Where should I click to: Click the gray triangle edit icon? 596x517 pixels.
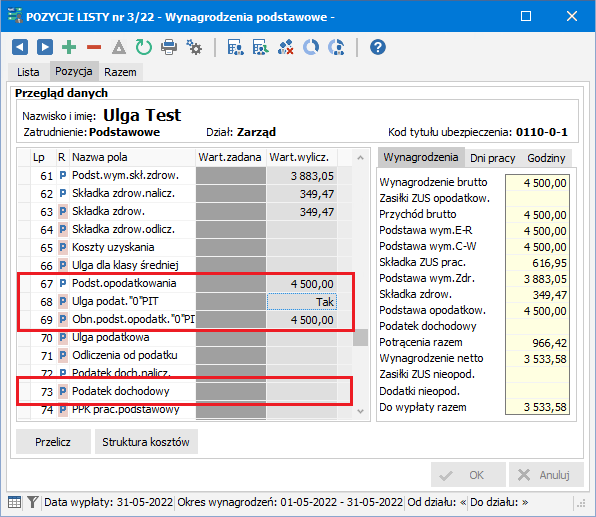[119, 48]
